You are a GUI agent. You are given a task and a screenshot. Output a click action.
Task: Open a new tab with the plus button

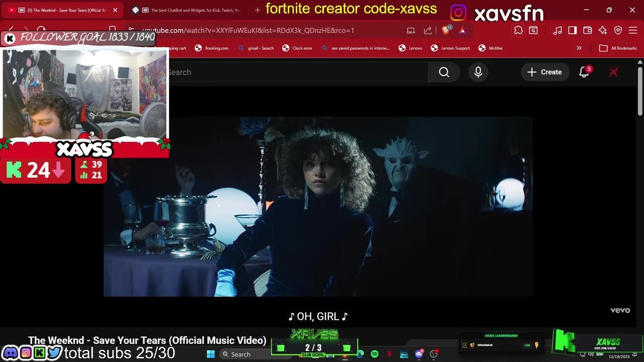click(257, 10)
